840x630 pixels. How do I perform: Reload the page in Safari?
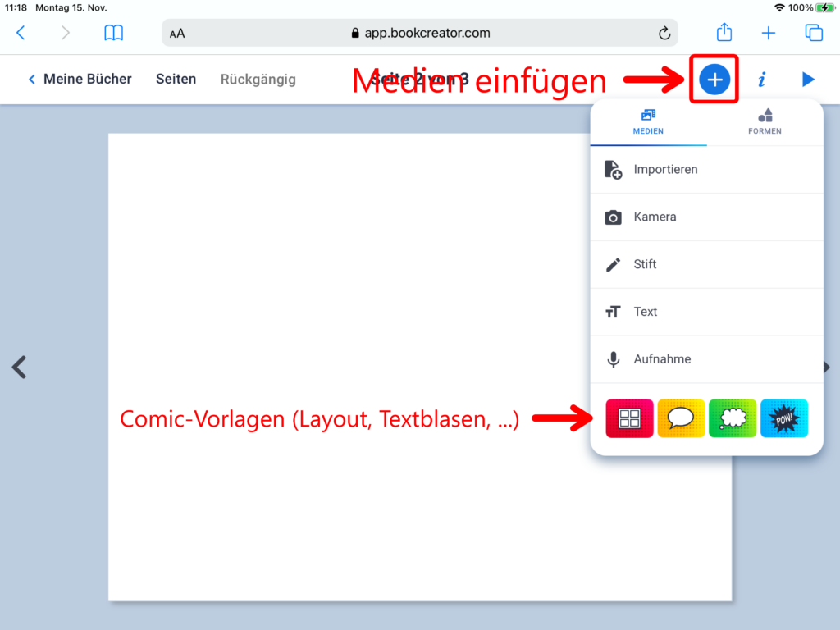click(x=664, y=33)
